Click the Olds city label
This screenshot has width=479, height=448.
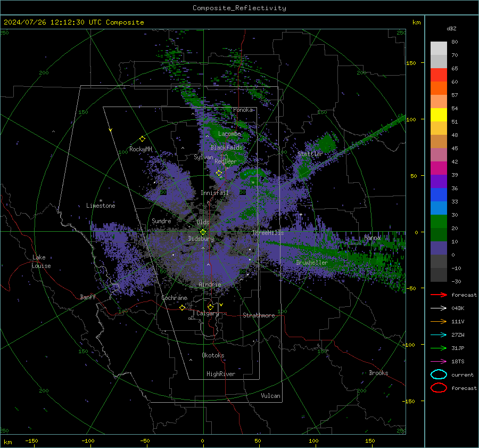pyautogui.click(x=203, y=222)
